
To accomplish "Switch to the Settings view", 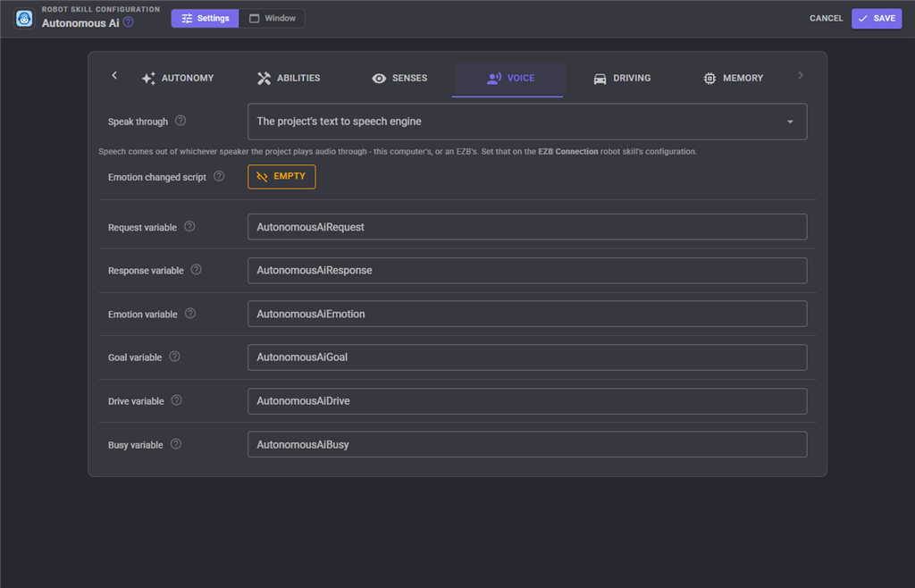I will [x=205, y=19].
